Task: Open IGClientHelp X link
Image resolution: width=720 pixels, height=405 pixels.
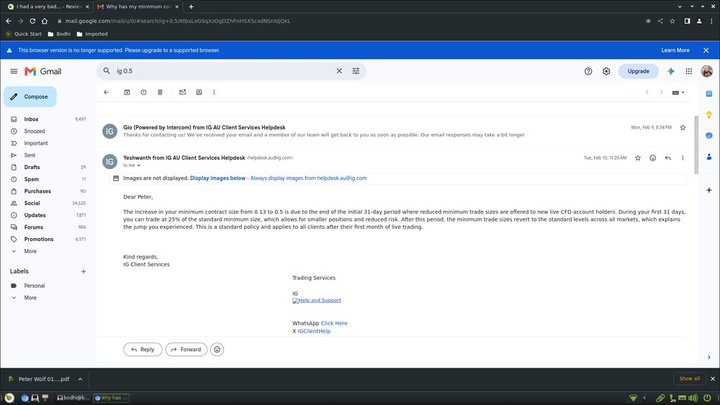Action: (x=314, y=331)
